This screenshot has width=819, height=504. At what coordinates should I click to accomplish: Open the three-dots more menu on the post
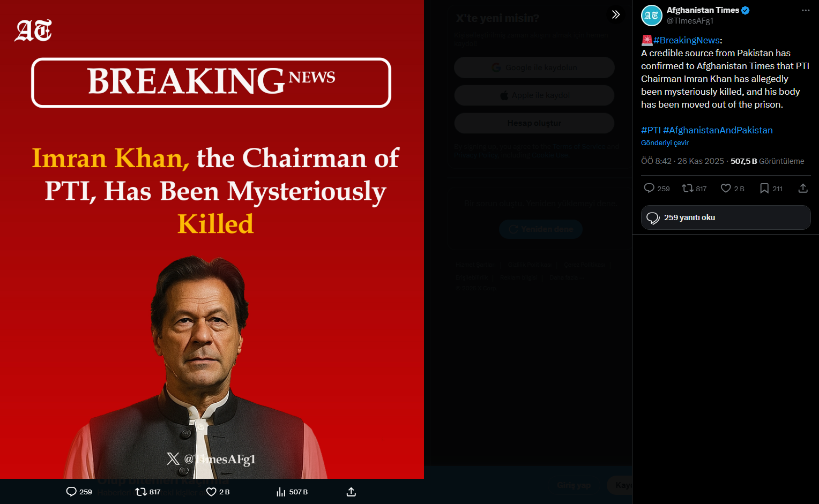tap(806, 11)
